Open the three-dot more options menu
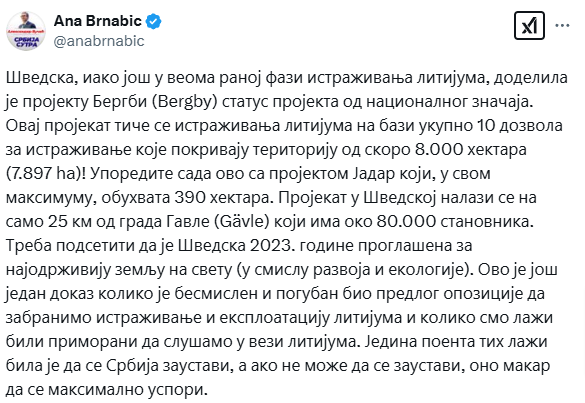 [562, 25]
